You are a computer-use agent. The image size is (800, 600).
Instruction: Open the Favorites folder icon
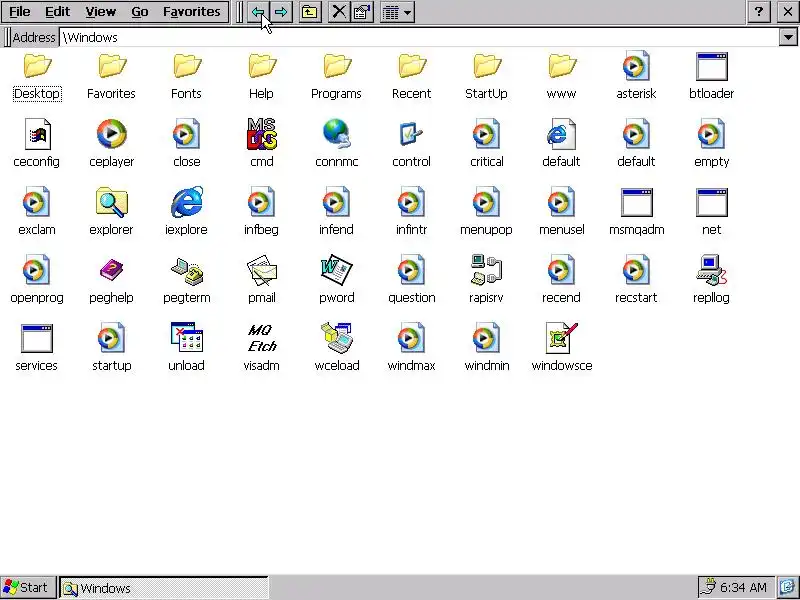pyautogui.click(x=112, y=66)
